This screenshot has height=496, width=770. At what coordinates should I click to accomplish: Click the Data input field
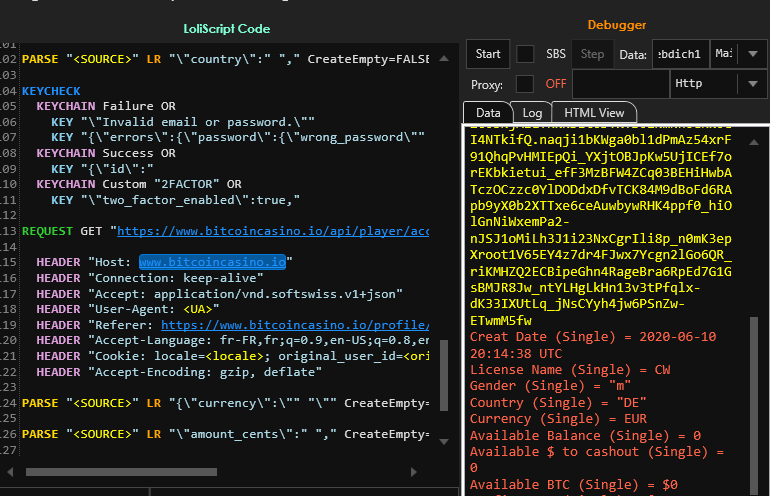(x=680, y=54)
